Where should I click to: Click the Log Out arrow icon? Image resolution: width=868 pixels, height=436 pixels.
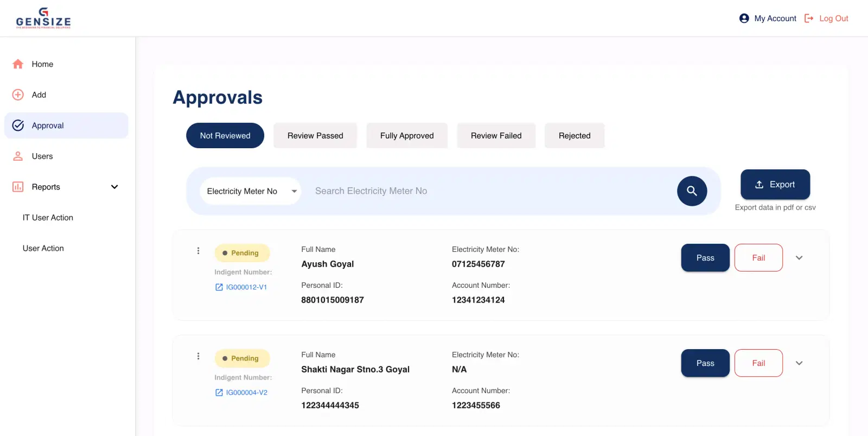click(809, 18)
